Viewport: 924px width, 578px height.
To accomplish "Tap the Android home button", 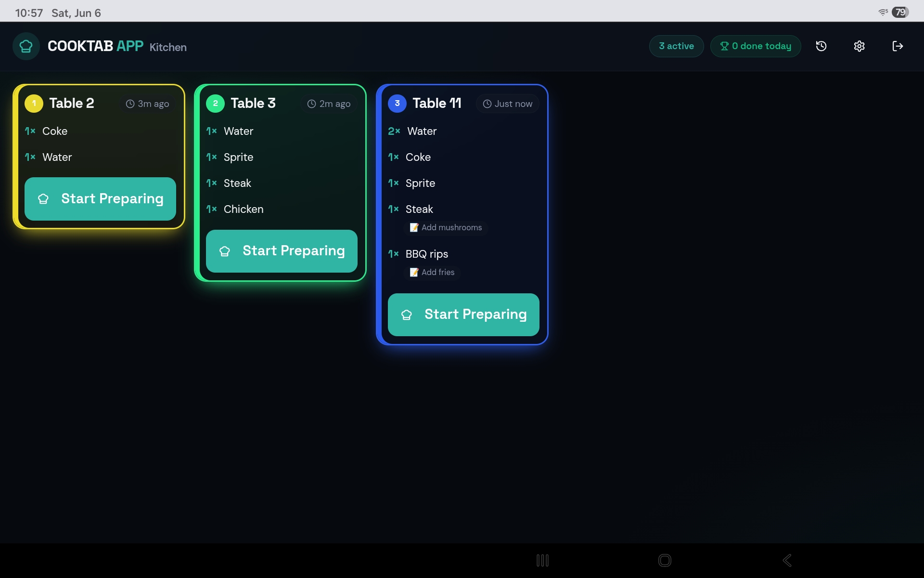I will [x=665, y=560].
